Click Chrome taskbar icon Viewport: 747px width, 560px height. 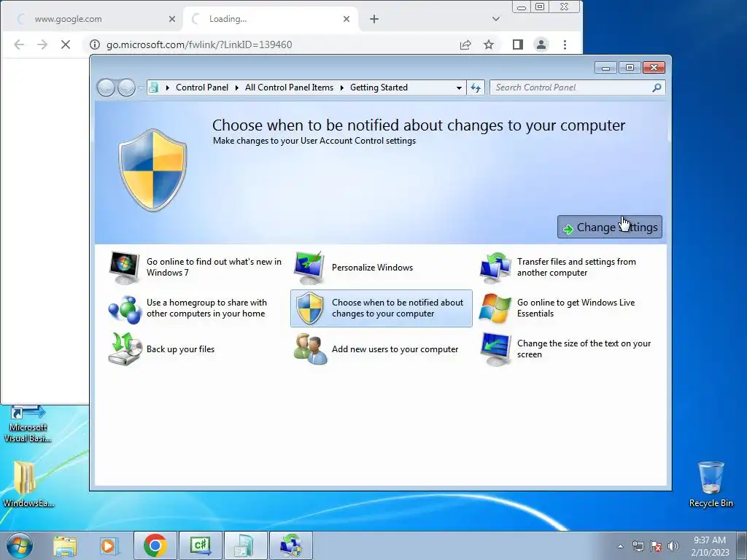[x=155, y=545]
